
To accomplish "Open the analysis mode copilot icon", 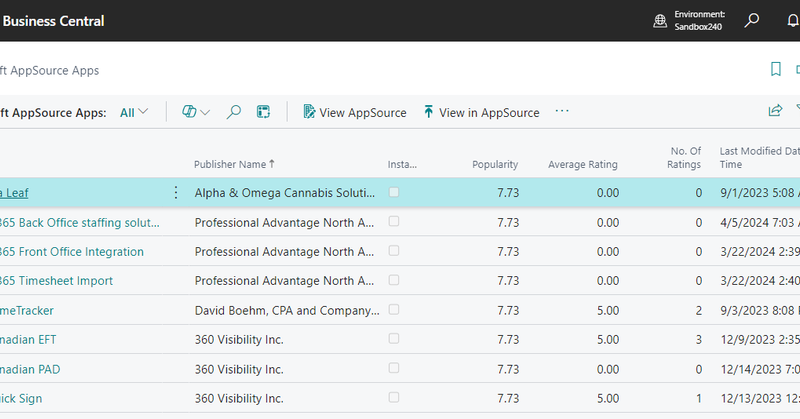I will click(x=189, y=112).
